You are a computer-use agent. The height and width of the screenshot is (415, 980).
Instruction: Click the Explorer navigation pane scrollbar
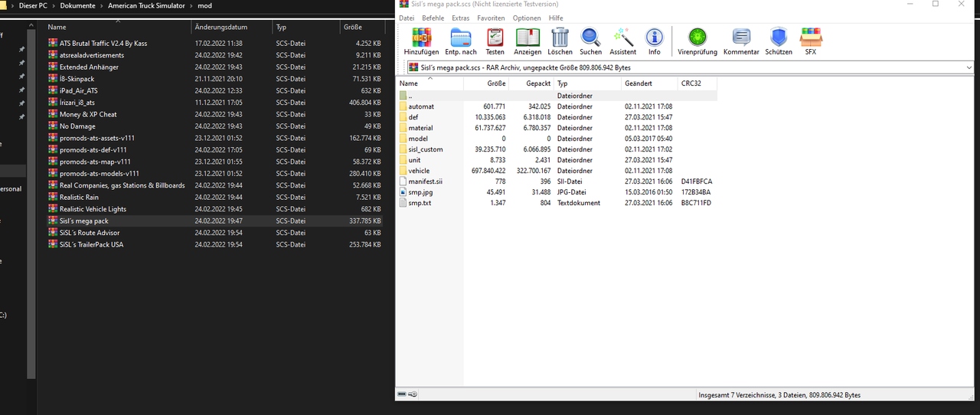[31, 203]
